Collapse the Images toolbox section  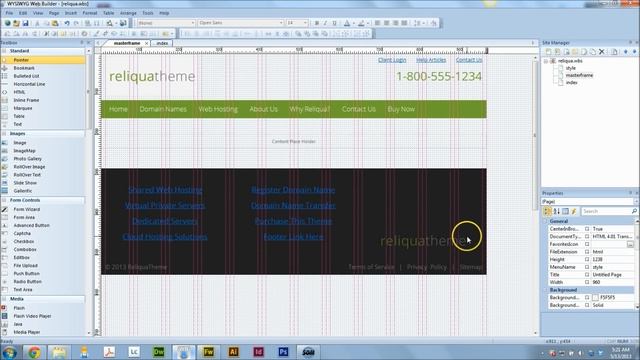(x=4, y=134)
